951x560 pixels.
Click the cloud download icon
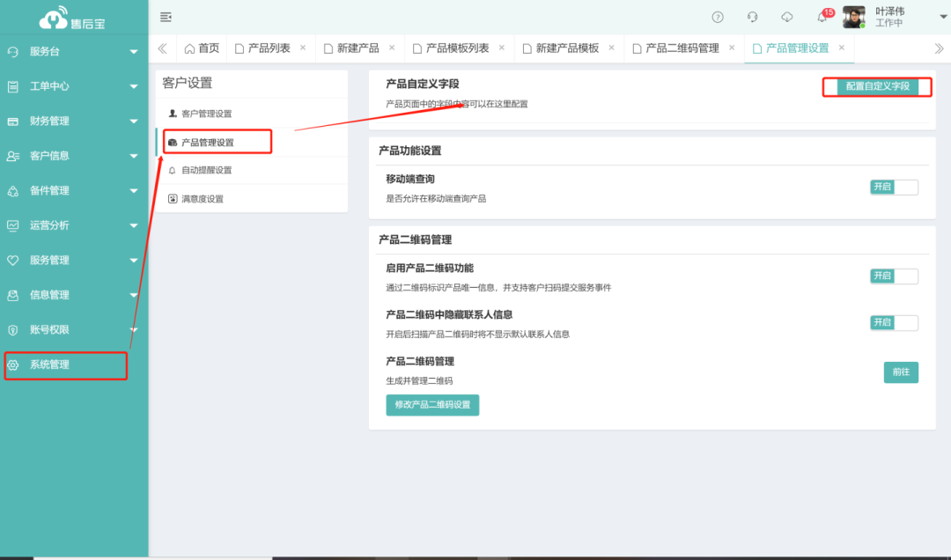pyautogui.click(x=787, y=17)
